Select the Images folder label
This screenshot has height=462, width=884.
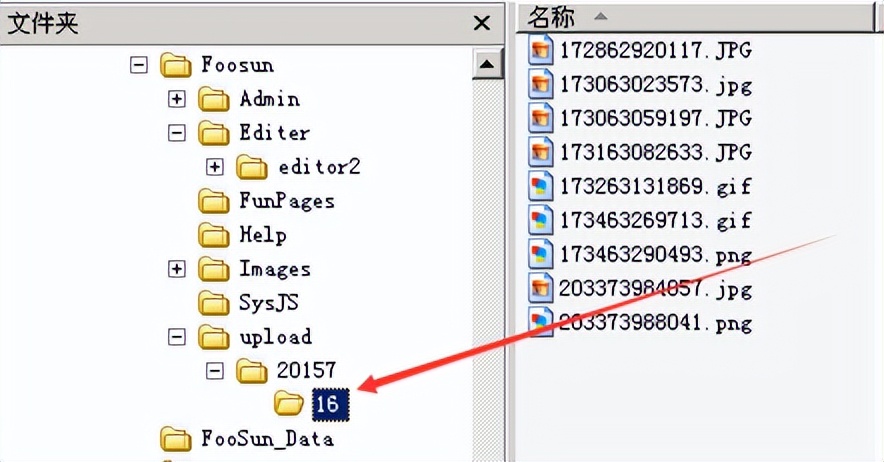click(275, 270)
